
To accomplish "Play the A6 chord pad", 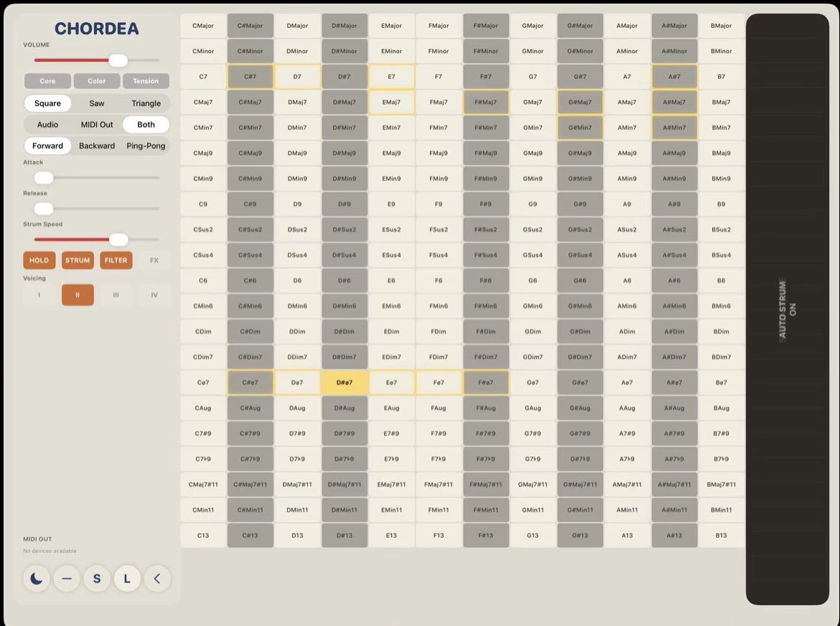I will 627,281.
